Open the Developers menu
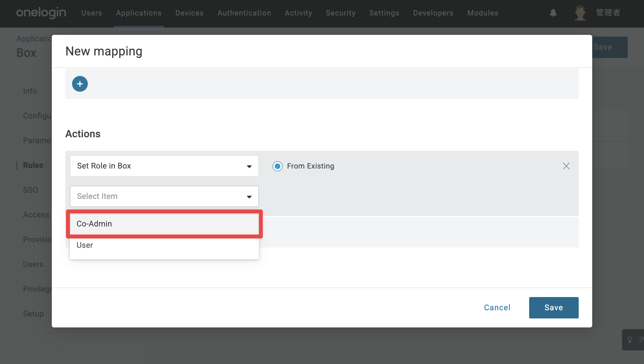Viewport: 644px width, 364px height. pyautogui.click(x=433, y=13)
